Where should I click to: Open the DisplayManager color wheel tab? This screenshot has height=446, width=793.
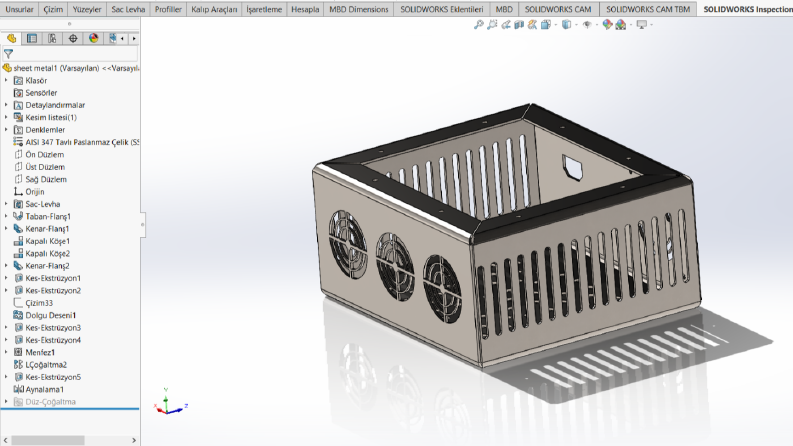[94, 38]
